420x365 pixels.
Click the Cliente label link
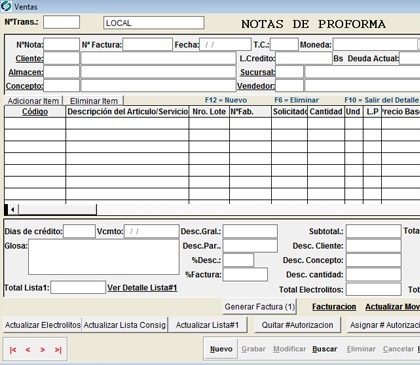(29, 58)
